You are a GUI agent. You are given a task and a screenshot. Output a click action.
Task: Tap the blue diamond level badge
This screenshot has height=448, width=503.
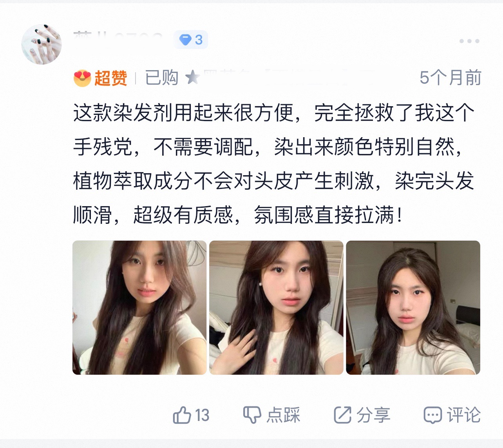tap(191, 40)
